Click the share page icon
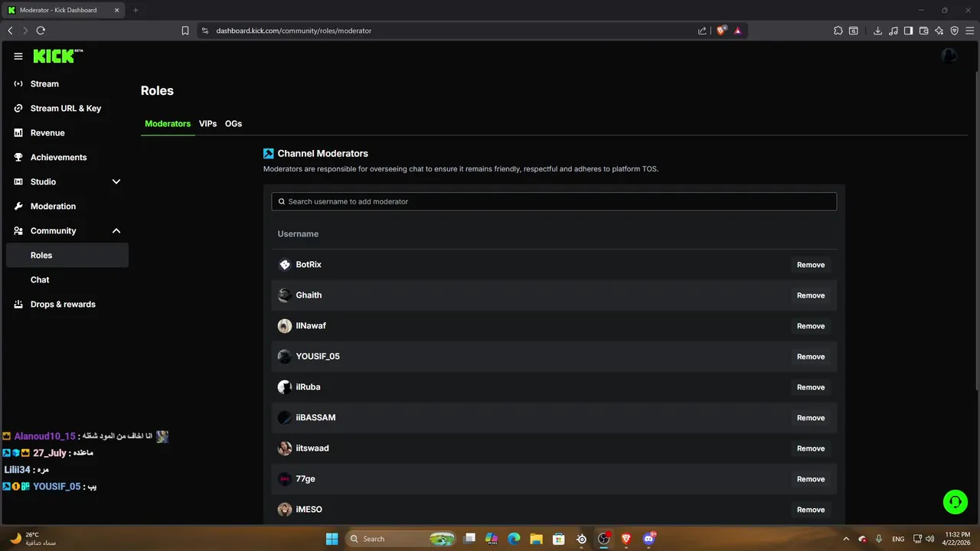The image size is (980, 551). tap(702, 31)
